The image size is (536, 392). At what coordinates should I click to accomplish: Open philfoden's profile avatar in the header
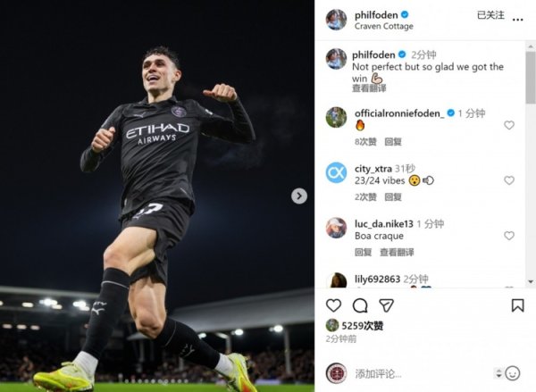click(x=336, y=20)
